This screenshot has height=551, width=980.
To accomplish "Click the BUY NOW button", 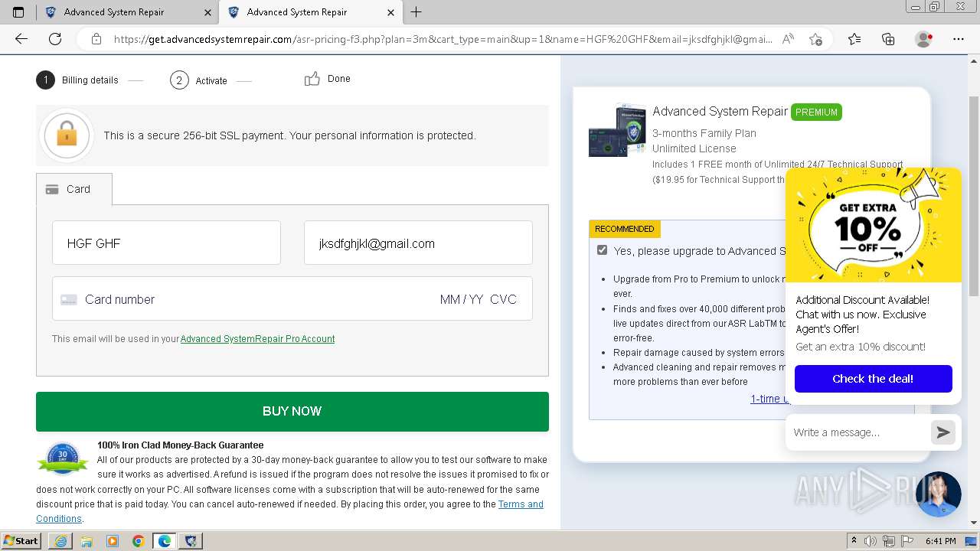I will coord(292,411).
